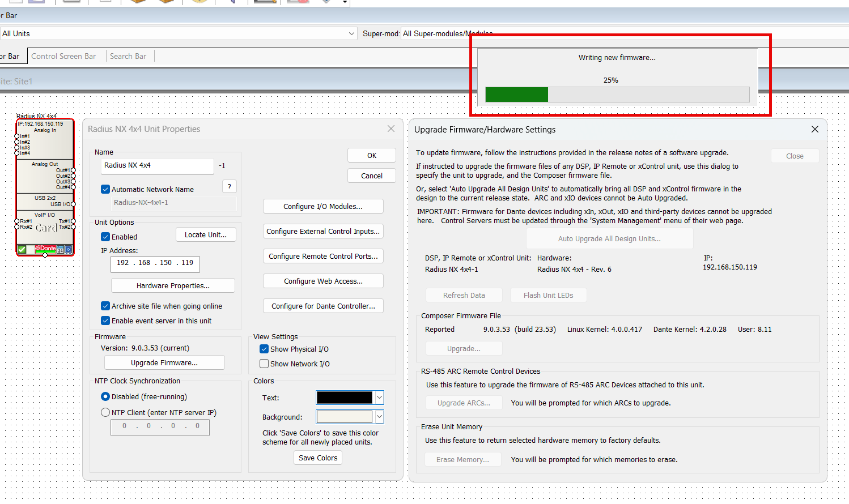This screenshot has height=504, width=849.
Task: Click the Upgrade ARCs button
Action: (x=464, y=403)
